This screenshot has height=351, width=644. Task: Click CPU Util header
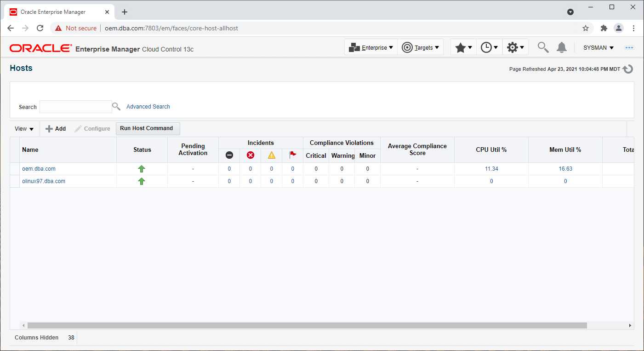491,150
